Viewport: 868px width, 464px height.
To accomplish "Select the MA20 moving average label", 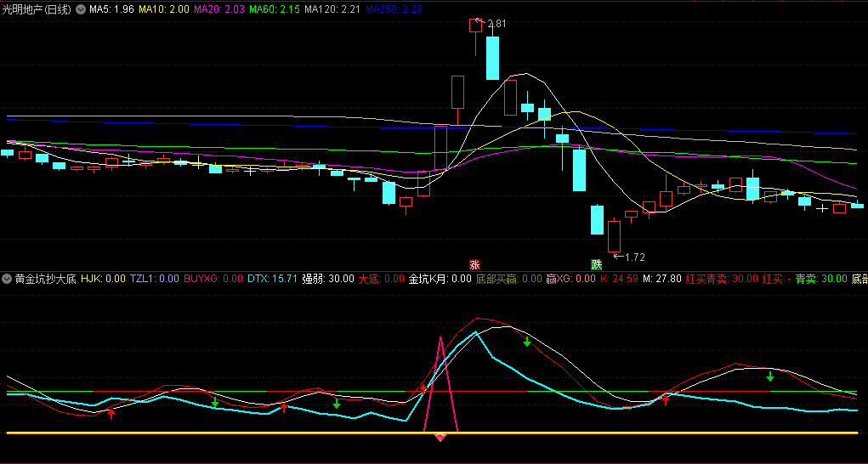I will 218,9.
